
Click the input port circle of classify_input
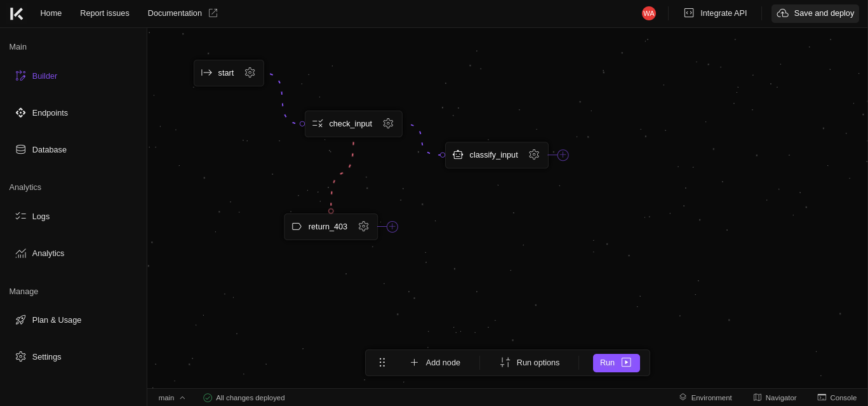443,155
